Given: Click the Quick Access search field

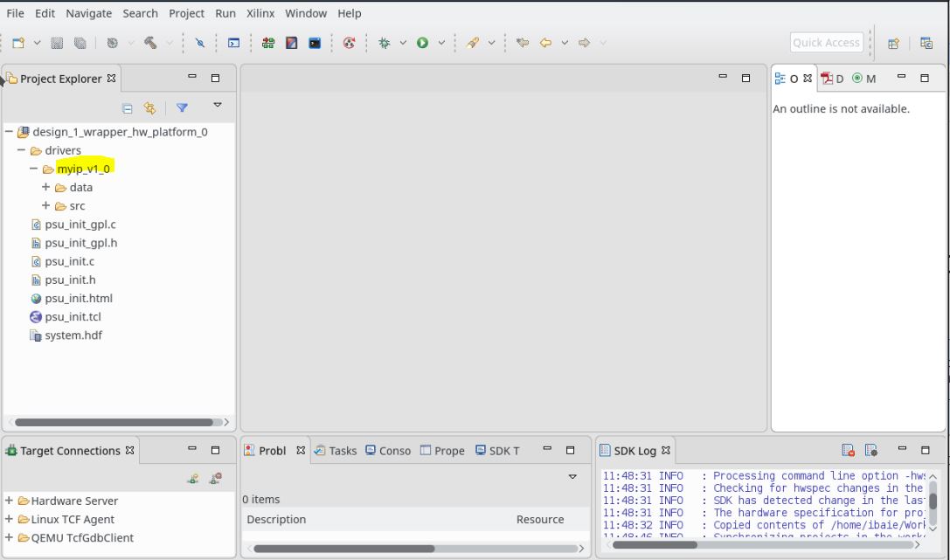Looking at the screenshot, I should pos(826,43).
